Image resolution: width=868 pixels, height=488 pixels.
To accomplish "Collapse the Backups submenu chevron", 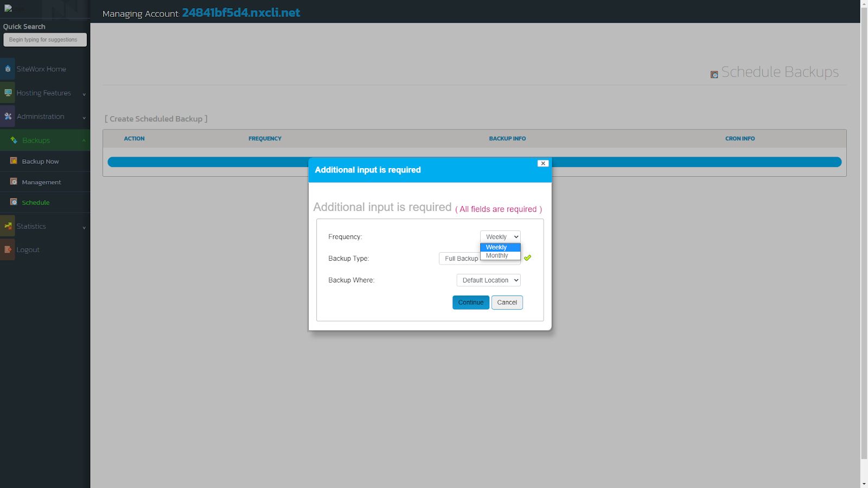I will 84,140.
